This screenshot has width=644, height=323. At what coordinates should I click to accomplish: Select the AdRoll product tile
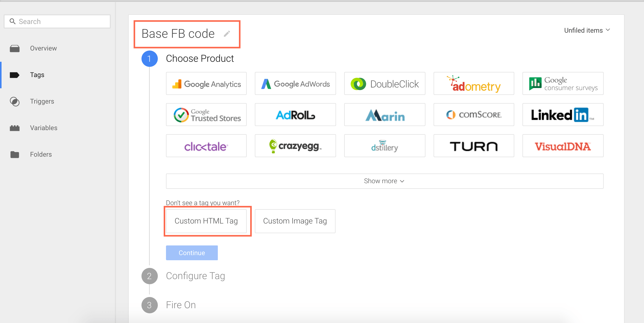[x=295, y=115]
